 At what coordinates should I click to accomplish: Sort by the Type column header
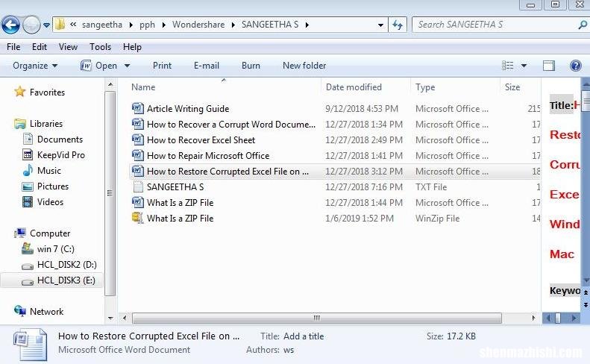[425, 87]
